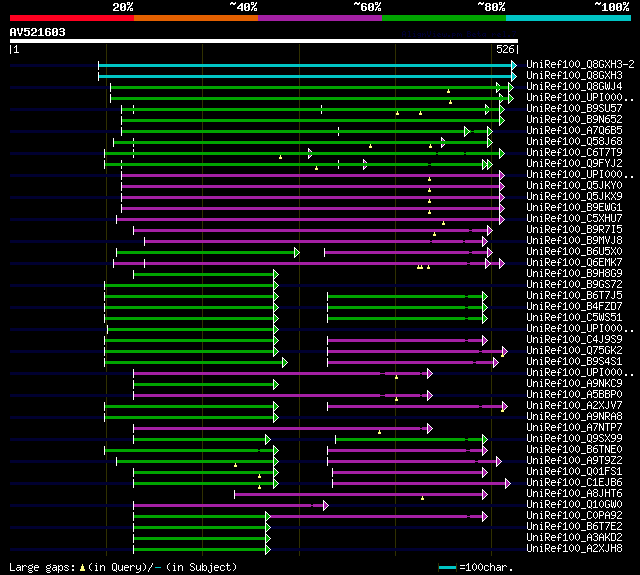Select the UniRef100_A8JHT6 label
The height and width of the screenshot is (575, 640).
pos(574,494)
